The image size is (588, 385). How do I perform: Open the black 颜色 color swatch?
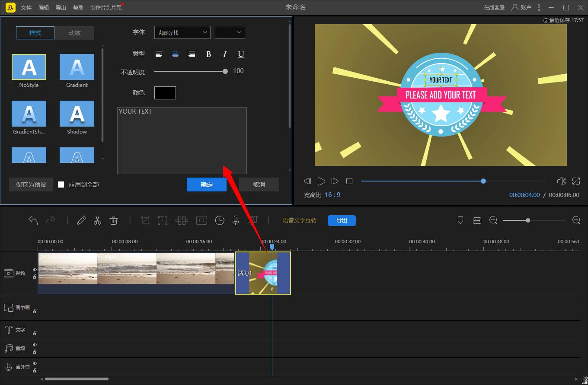(165, 93)
